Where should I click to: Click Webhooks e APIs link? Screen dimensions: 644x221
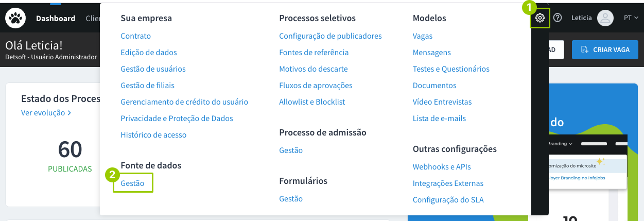(442, 167)
